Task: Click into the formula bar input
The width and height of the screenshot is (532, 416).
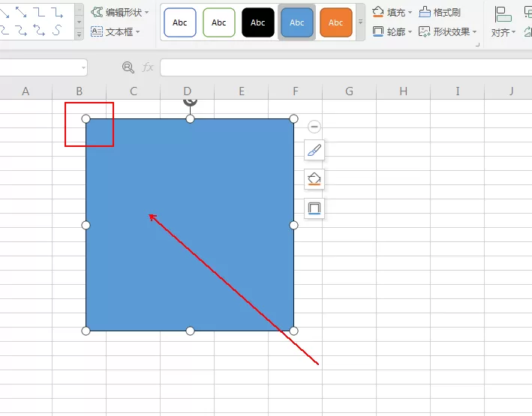Action: (346, 67)
